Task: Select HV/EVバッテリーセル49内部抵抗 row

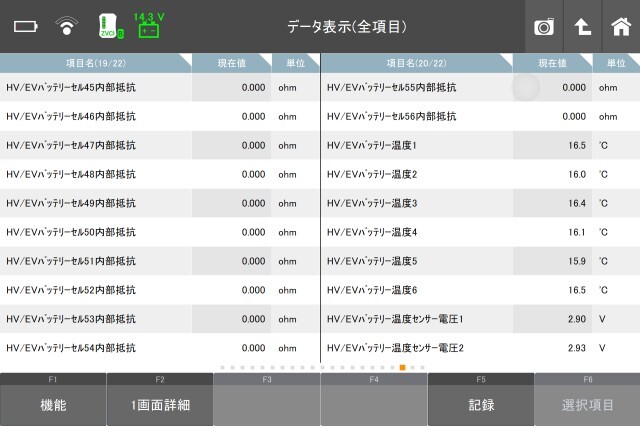Action: (160, 203)
